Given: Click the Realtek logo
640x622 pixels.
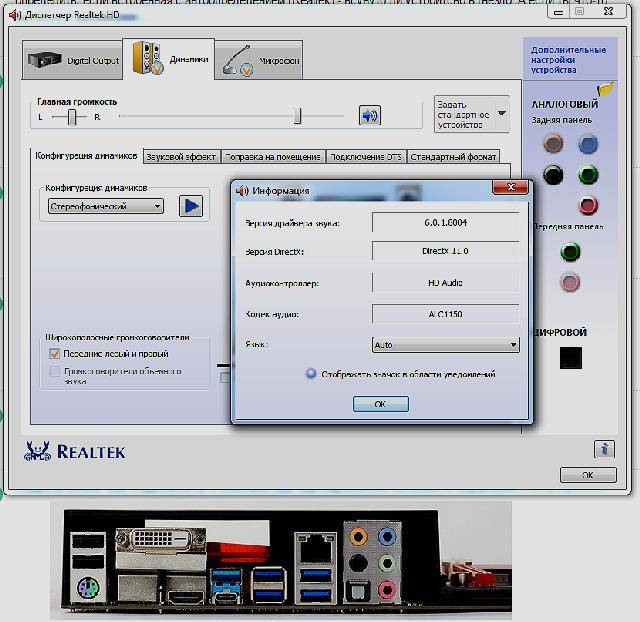Looking at the screenshot, I should pos(75,451).
